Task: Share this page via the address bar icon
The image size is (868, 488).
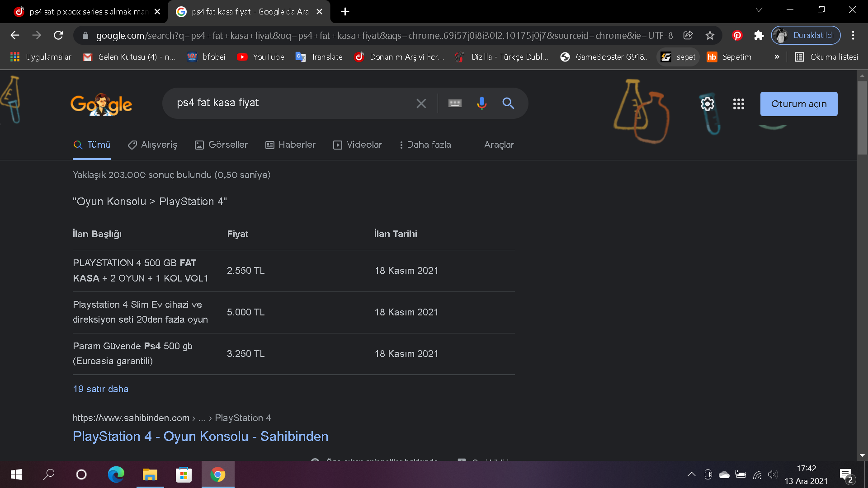Action: coord(688,35)
